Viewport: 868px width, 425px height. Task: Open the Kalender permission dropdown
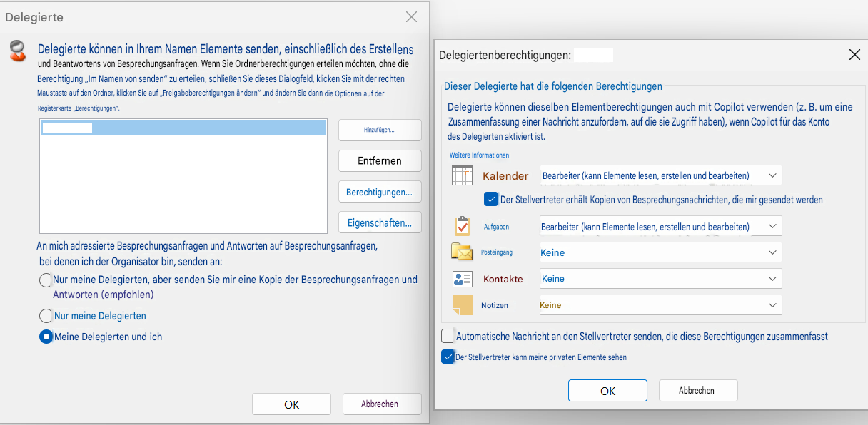pos(661,175)
